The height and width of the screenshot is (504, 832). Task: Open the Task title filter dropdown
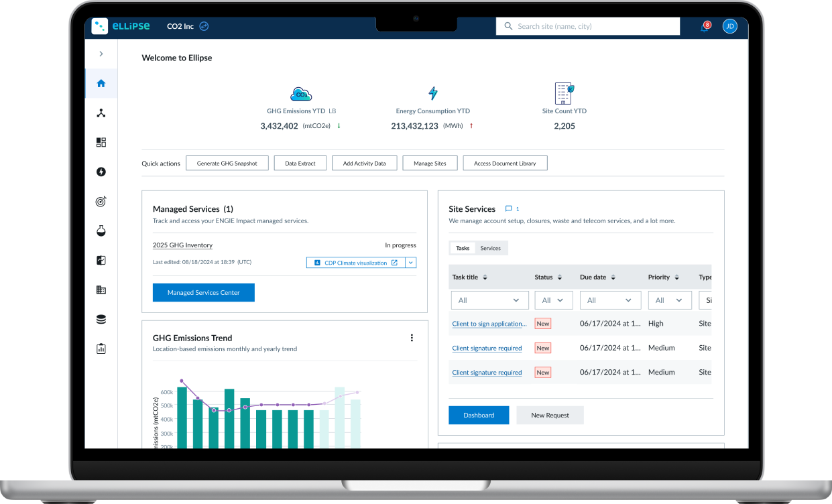click(x=489, y=300)
